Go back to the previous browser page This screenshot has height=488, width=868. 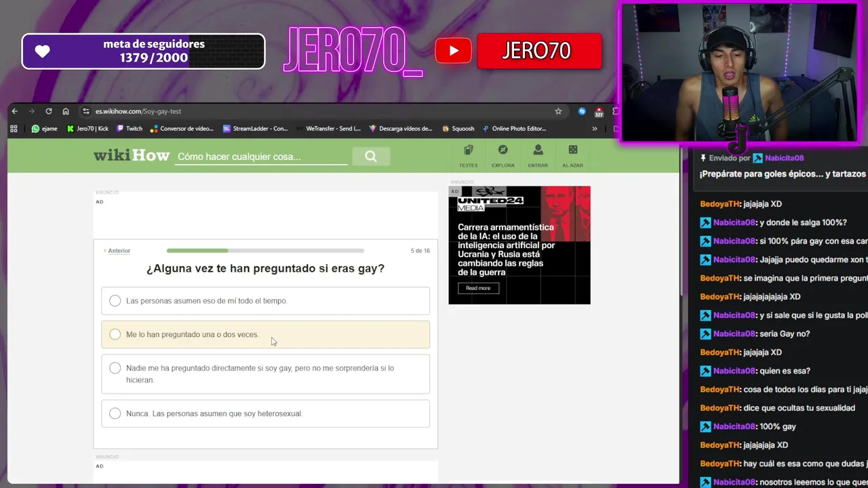15,111
